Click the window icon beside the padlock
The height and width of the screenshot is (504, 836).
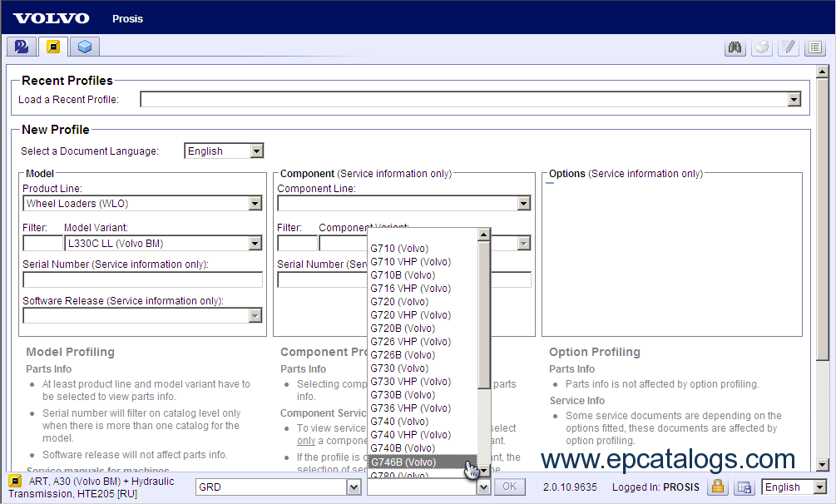tap(744, 487)
